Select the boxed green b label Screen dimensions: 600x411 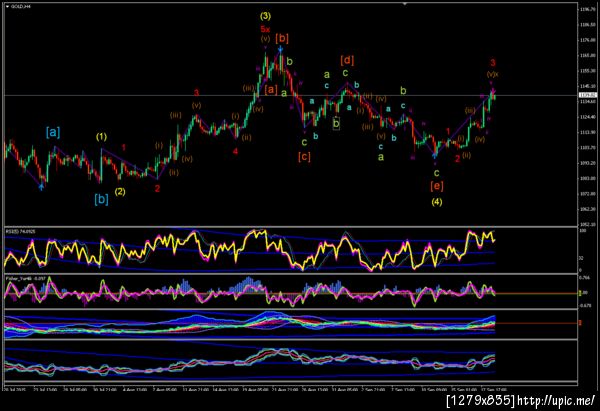(x=336, y=124)
